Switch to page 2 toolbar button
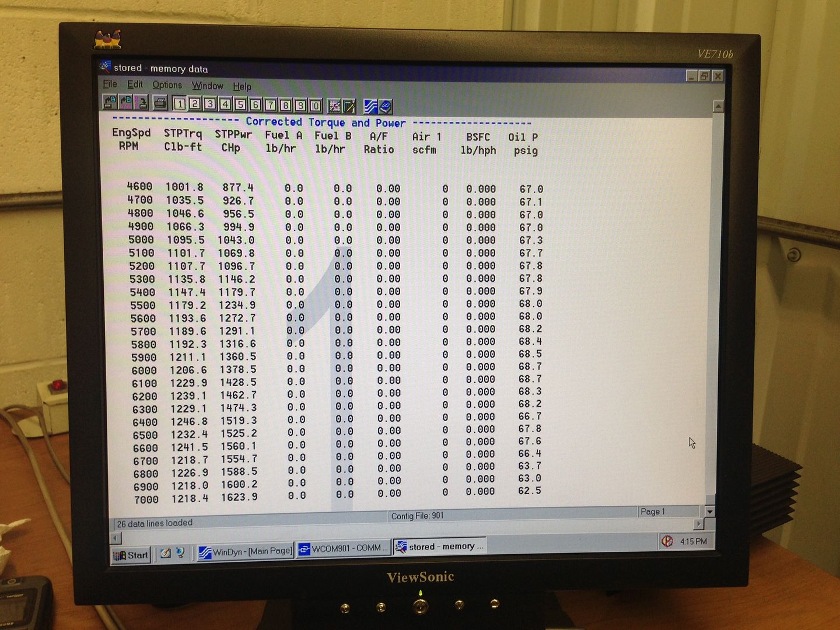The image size is (840, 630). pyautogui.click(x=195, y=104)
